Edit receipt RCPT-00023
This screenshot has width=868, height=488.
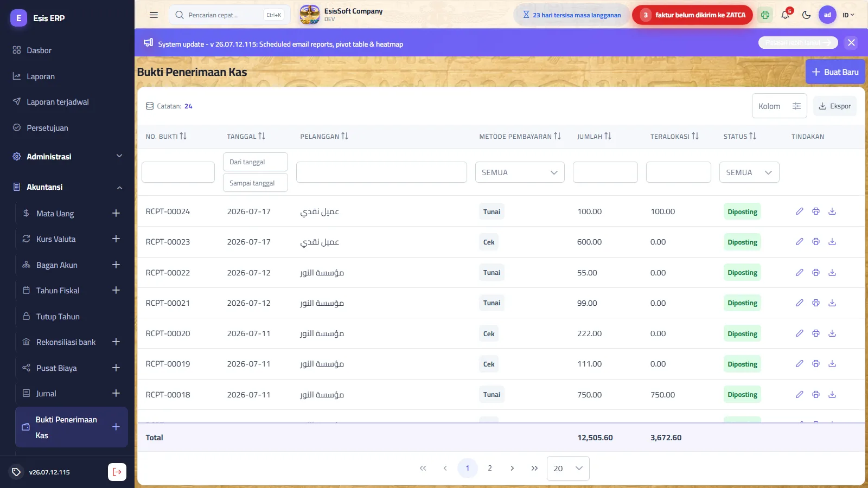[800, 242]
